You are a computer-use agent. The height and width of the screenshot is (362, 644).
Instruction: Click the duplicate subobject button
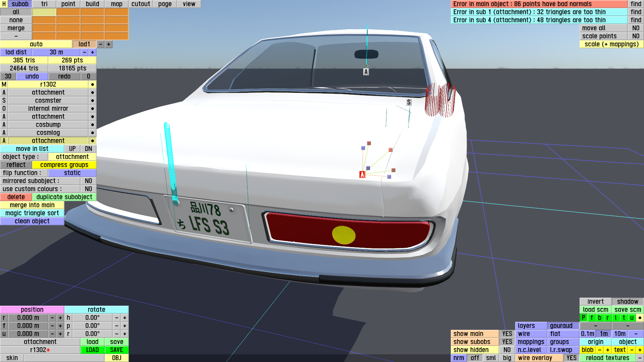pos(64,197)
